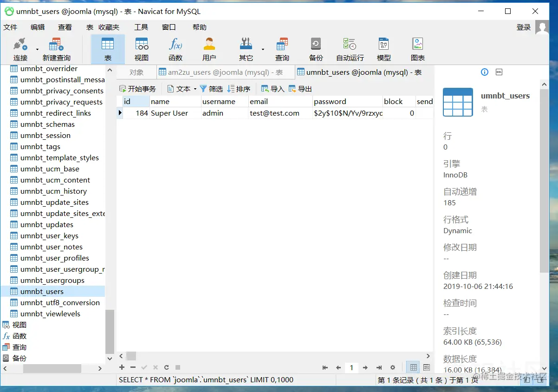Click the sidebar horizontal scrollbar
The height and width of the screenshot is (392, 558).
tap(52, 368)
